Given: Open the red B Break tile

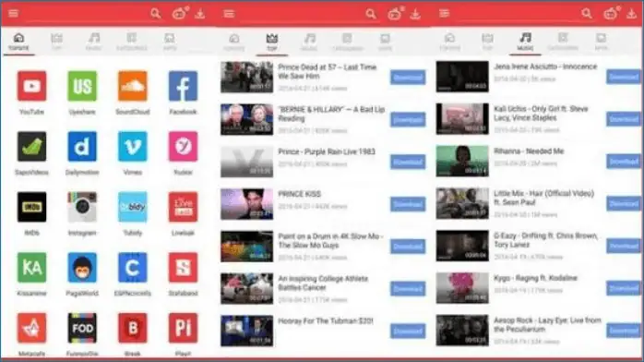Looking at the screenshot, I should pos(132,328).
